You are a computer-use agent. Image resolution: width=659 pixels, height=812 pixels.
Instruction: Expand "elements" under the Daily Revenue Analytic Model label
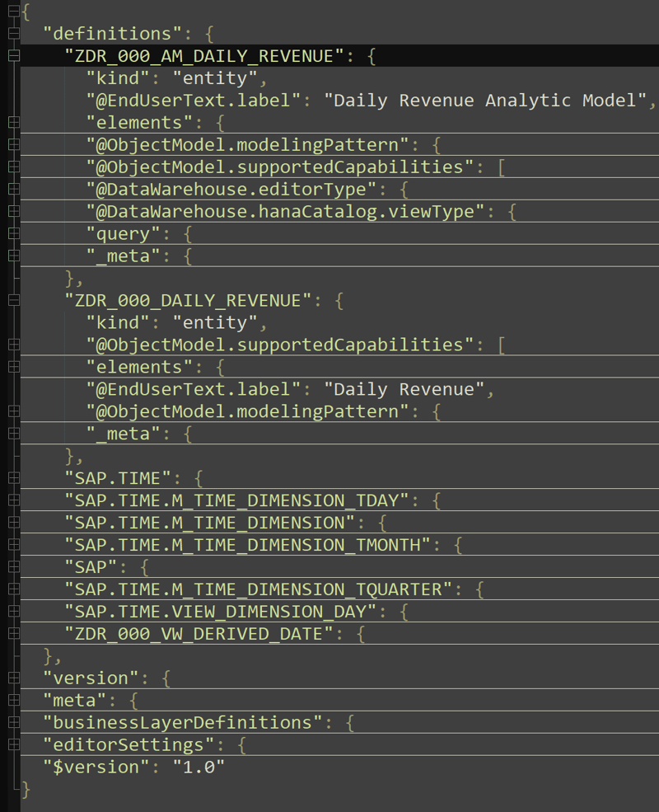[x=14, y=122]
